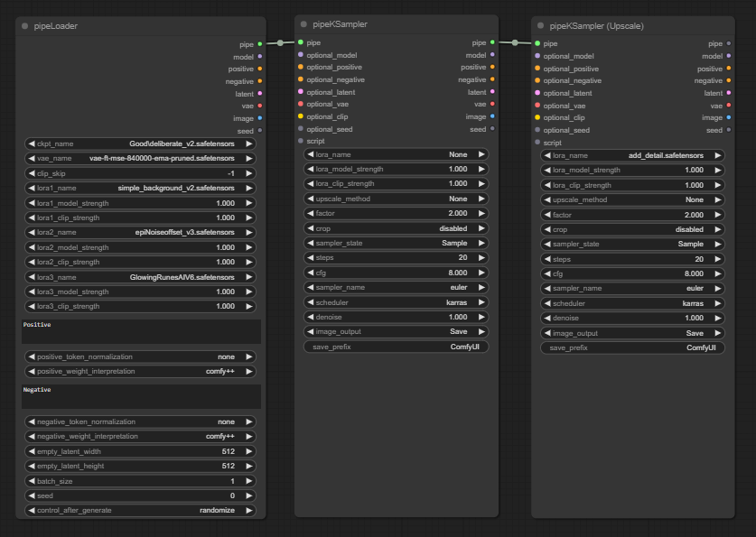Change negative_token_normalization none option
Image resolution: width=756 pixels, height=537 pixels.
tap(140, 421)
